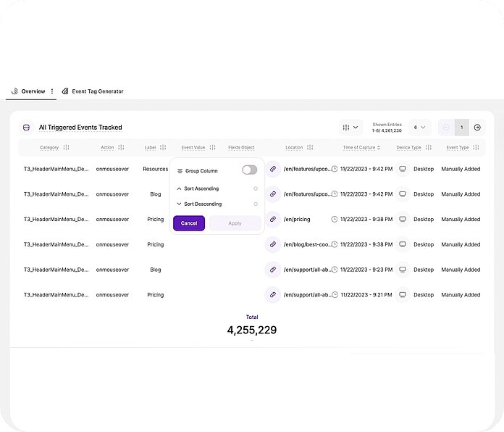
Task: Open the Event Value column sort options
Action: click(212, 147)
